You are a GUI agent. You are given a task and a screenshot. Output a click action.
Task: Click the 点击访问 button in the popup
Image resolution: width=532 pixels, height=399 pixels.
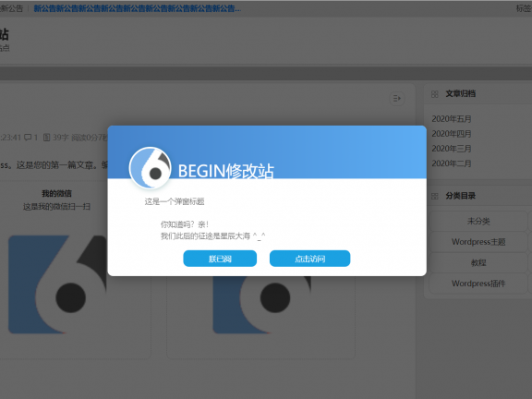pyautogui.click(x=309, y=259)
